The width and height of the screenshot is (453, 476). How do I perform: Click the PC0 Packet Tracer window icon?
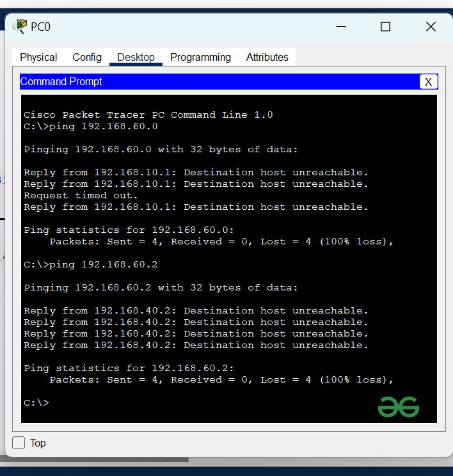(x=20, y=26)
